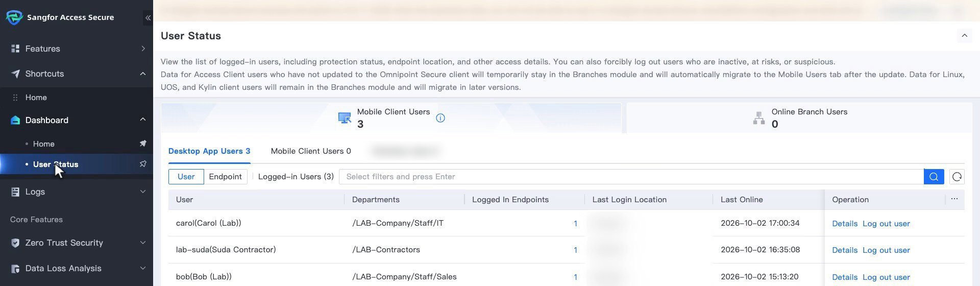
Task: Collapse the Shortcuts section
Action: (x=143, y=74)
